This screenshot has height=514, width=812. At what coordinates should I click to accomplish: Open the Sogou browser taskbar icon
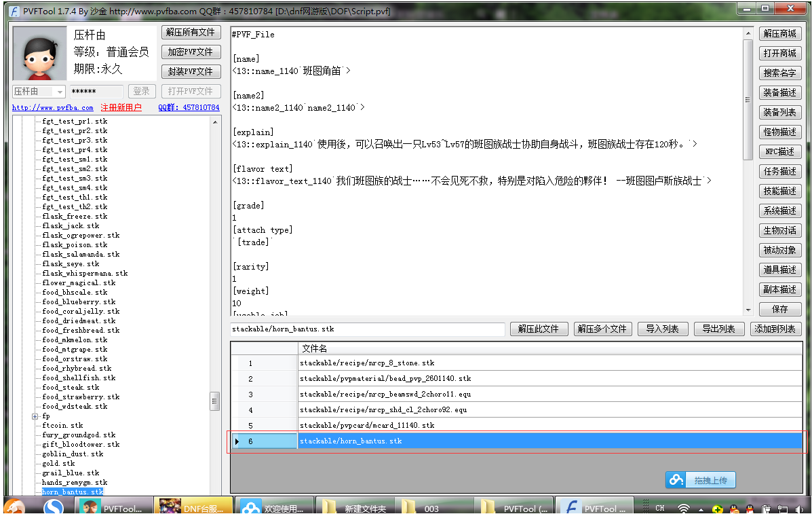click(53, 507)
